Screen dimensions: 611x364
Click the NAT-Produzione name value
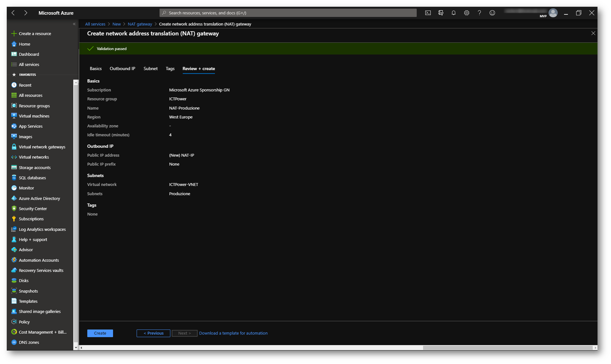point(184,108)
